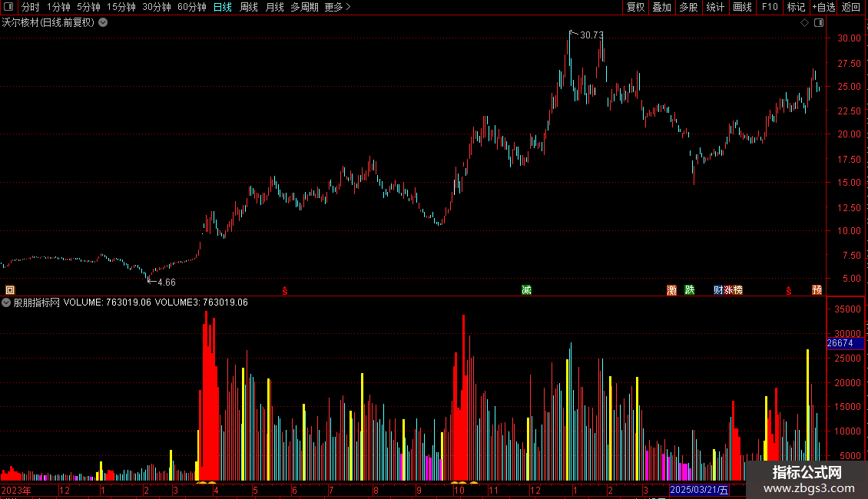
Task: Click the 返回 back button
Action: coord(851,7)
